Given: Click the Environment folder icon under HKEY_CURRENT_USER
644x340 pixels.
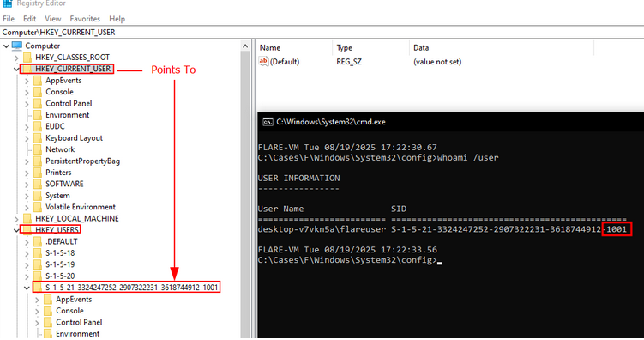Looking at the screenshot, I should (x=38, y=115).
